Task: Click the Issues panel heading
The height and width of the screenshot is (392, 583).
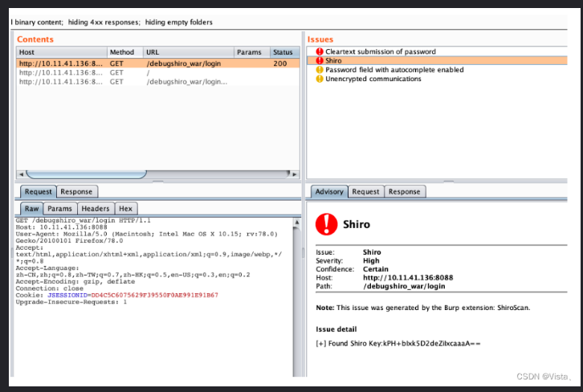Action: point(320,39)
